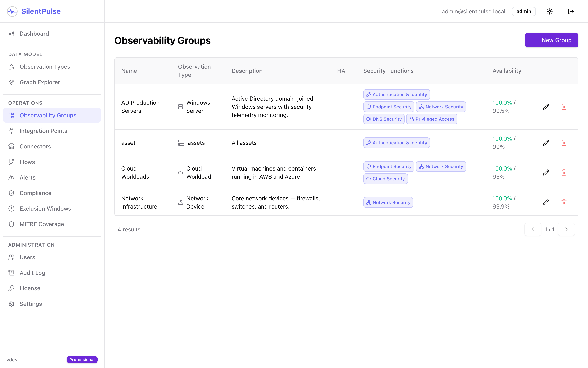
Task: Edit the Cloud Workloads group
Action: click(546, 173)
